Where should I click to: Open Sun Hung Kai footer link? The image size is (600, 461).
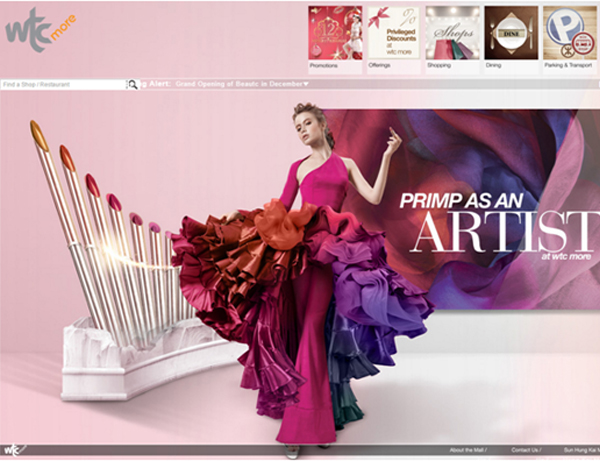(x=582, y=450)
